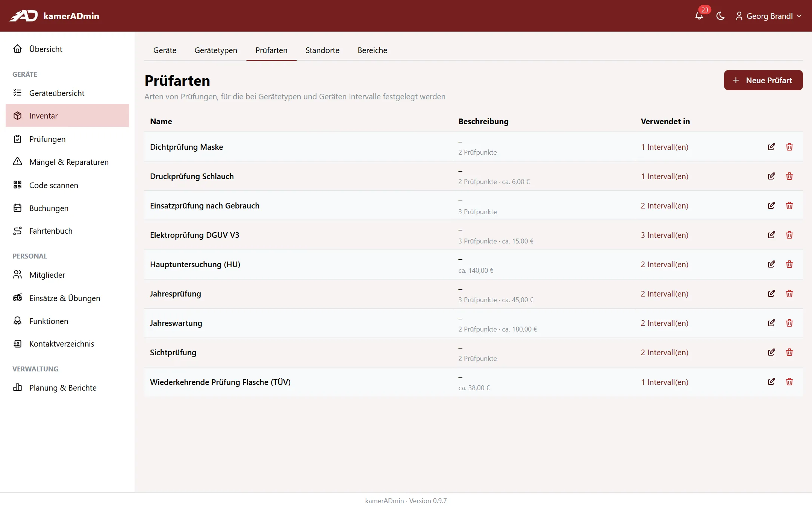Delete the Druckprüfung Schlauch entry

789,176
